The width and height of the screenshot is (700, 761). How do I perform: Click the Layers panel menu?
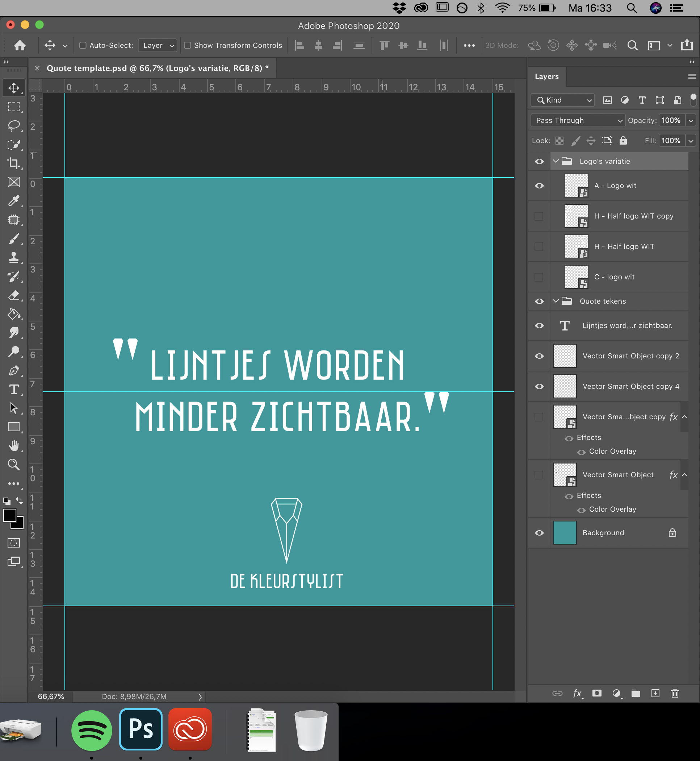tap(692, 76)
